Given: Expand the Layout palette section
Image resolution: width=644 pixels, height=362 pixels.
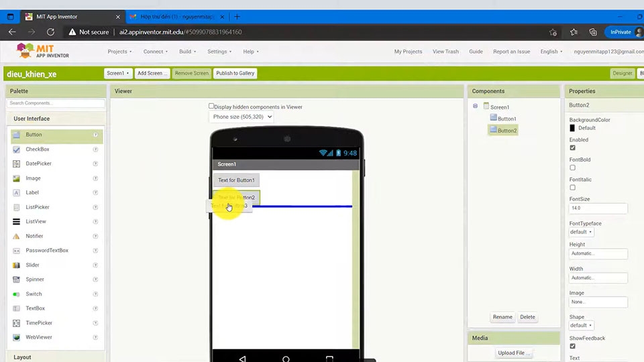Looking at the screenshot, I should pos(56,357).
